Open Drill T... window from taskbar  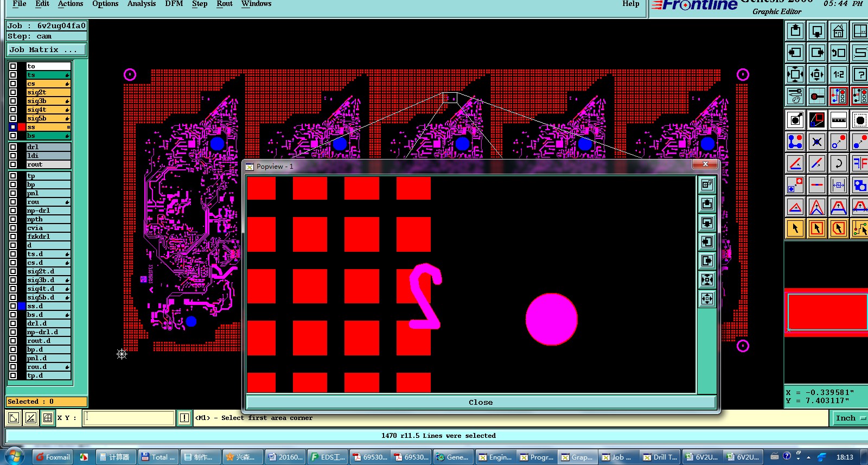pos(660,457)
